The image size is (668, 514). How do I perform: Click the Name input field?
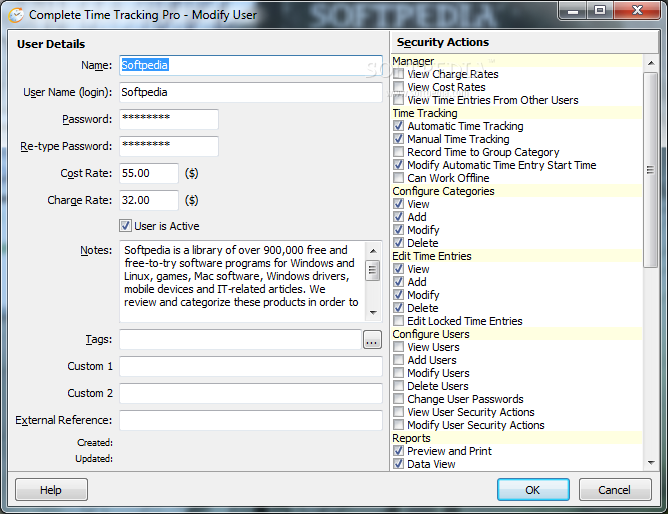point(250,65)
